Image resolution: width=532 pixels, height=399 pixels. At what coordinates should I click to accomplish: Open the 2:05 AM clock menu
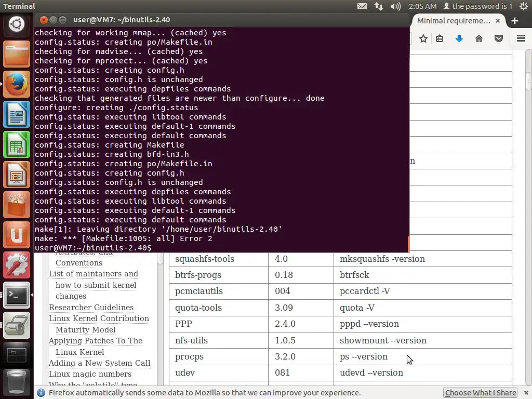(422, 6)
